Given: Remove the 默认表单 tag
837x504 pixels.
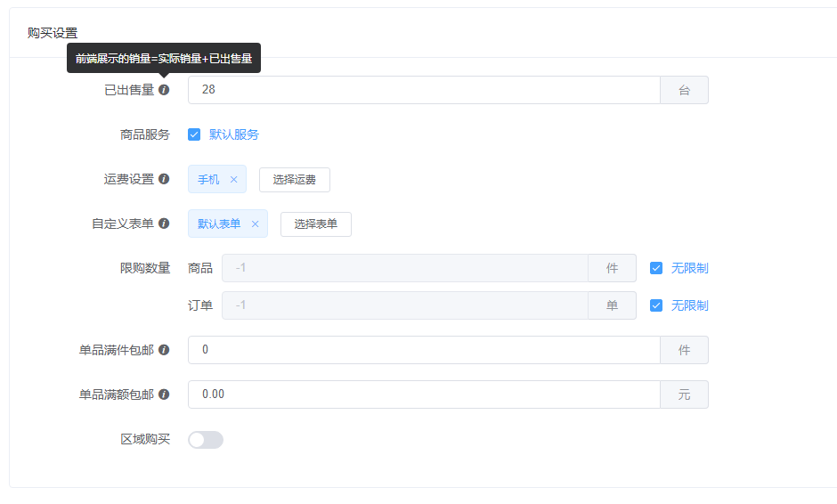Looking at the screenshot, I should click(256, 224).
